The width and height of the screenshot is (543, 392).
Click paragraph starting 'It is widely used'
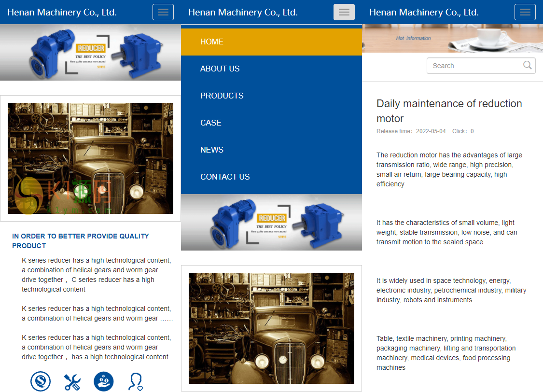point(451,290)
